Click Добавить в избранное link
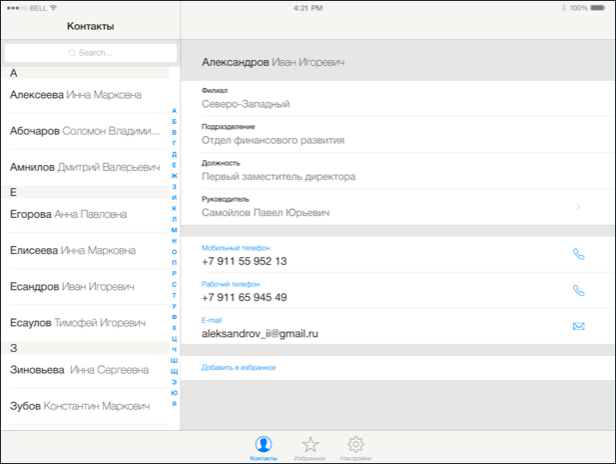Screen dimensions: 616x464 click(238, 368)
